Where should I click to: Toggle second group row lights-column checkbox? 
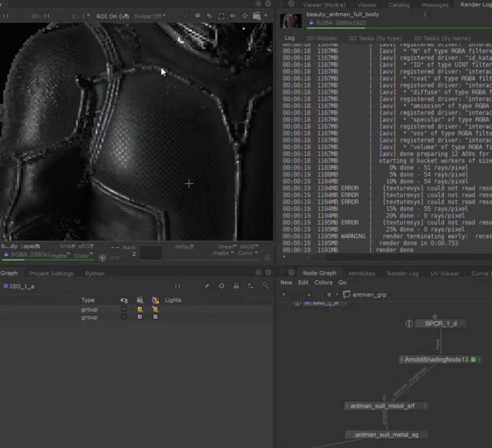155,317
